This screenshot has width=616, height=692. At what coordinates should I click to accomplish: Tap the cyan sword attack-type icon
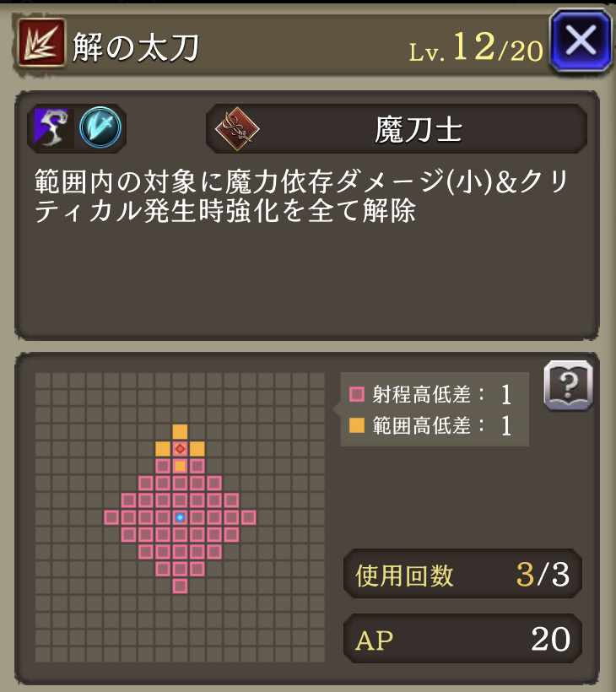tap(100, 127)
